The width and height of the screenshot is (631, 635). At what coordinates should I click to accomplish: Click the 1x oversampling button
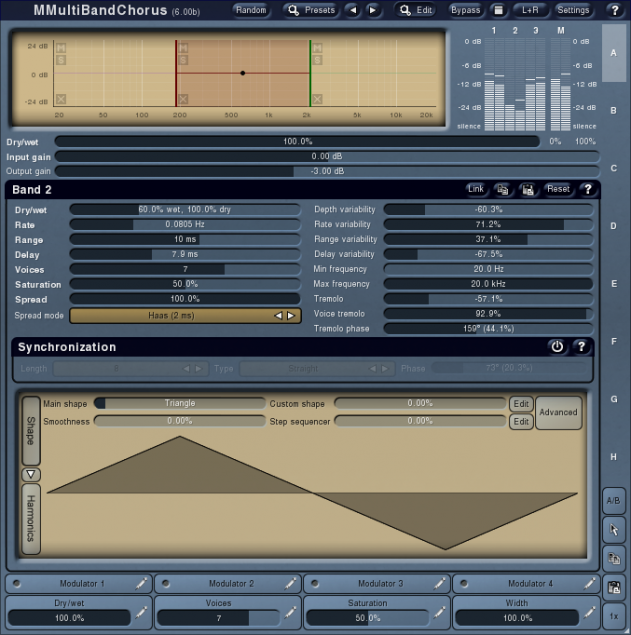(x=614, y=616)
